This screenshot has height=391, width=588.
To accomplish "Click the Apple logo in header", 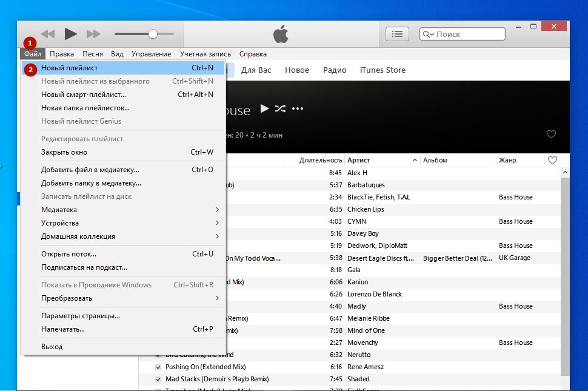I will pyautogui.click(x=281, y=34).
